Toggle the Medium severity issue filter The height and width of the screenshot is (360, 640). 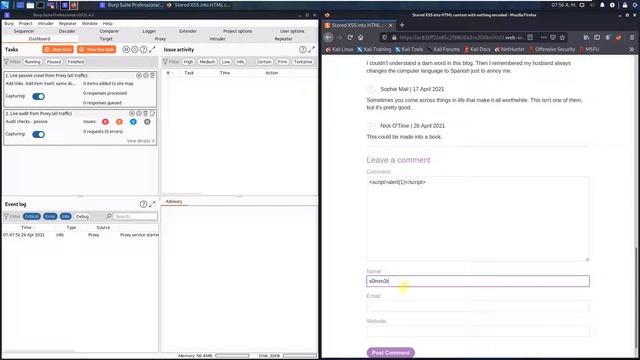click(x=207, y=62)
